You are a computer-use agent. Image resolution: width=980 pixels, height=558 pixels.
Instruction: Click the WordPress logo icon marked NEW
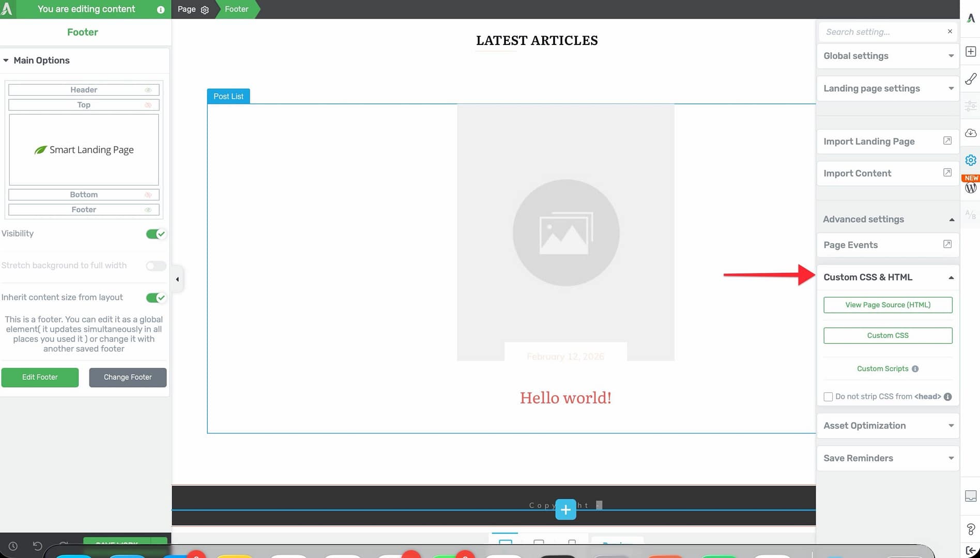point(970,188)
